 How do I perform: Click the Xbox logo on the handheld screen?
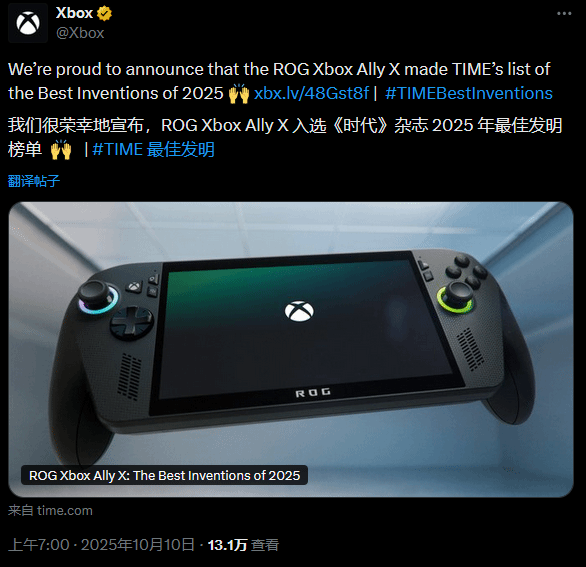tap(299, 311)
